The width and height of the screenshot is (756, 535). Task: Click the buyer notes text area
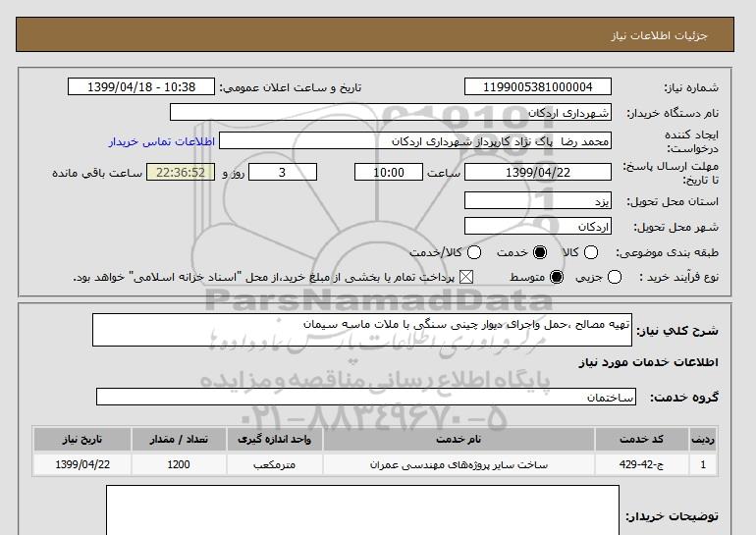(x=362, y=510)
